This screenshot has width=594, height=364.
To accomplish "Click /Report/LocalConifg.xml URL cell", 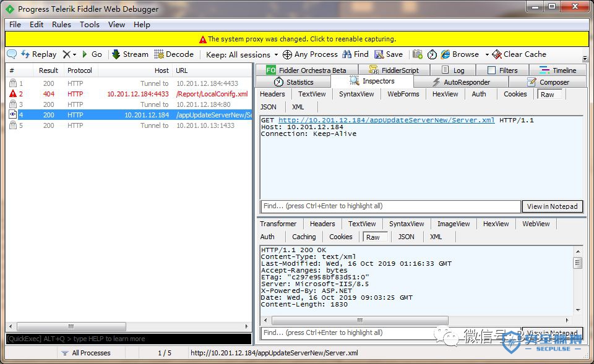I will (212, 94).
